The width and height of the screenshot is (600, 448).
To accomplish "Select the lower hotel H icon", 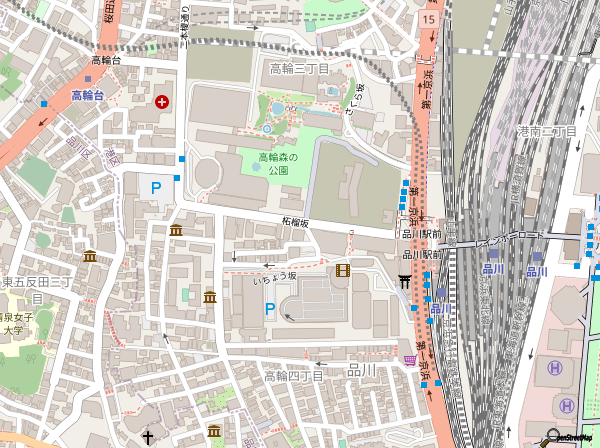I will tap(566, 406).
